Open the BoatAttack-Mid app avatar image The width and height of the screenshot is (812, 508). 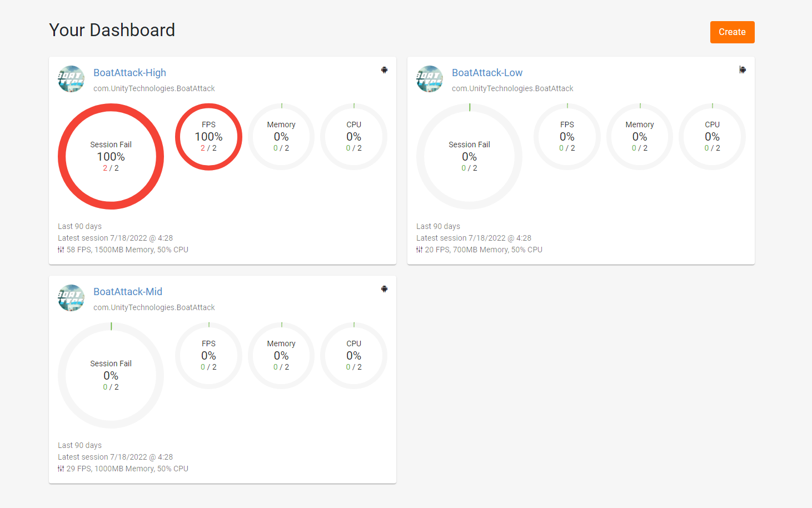[x=71, y=298]
